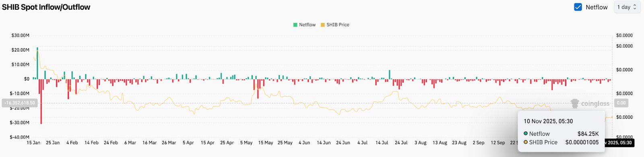The height and width of the screenshot is (157, 644).
Task: Click the 6 Mar date label
Action: coord(130,143)
